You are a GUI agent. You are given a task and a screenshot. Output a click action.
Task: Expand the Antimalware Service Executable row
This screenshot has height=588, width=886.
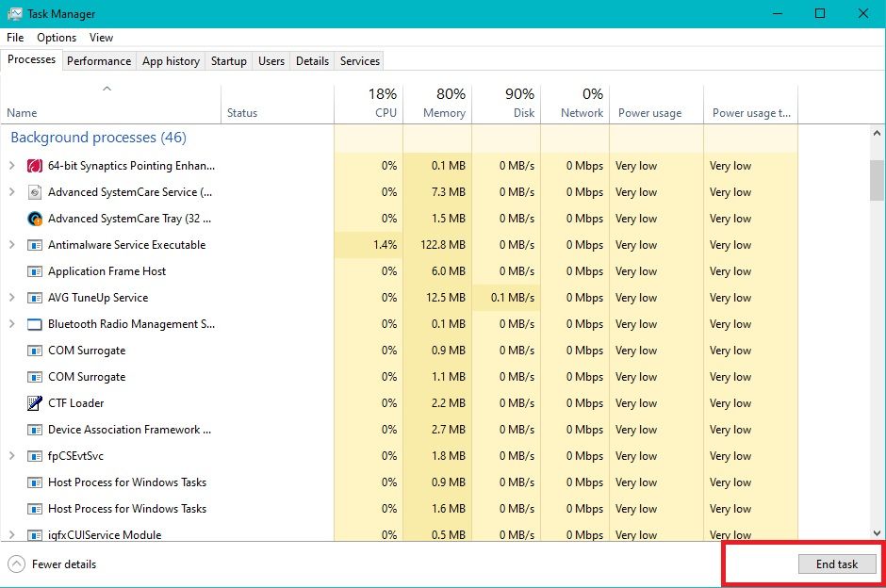(x=12, y=245)
